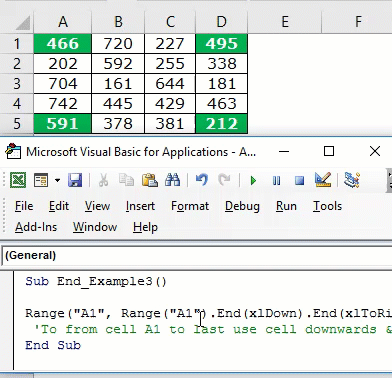Open Project Explorer icon
The height and width of the screenshot is (378, 392).
(352, 180)
